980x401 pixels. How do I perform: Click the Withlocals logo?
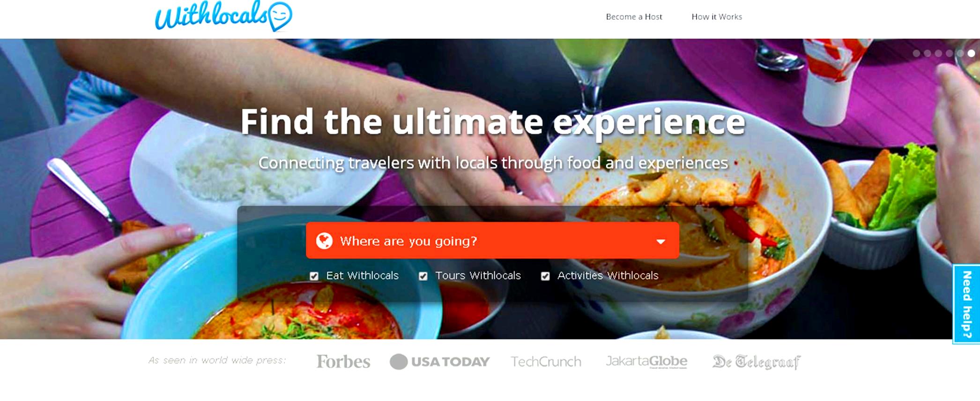pos(223,16)
